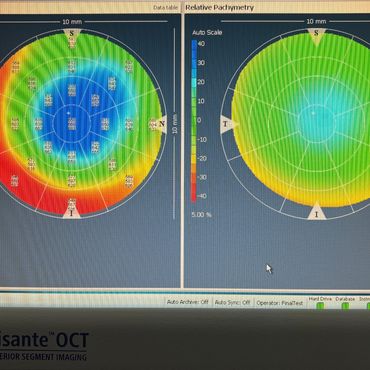Click the 5.00 % scale step value

(x=201, y=215)
